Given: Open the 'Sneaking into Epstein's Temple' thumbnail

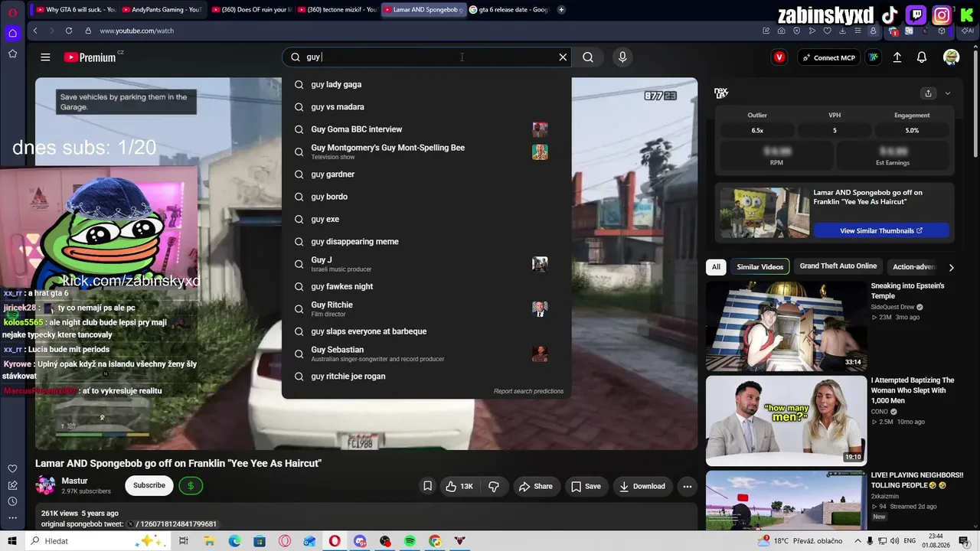Looking at the screenshot, I should click(786, 326).
